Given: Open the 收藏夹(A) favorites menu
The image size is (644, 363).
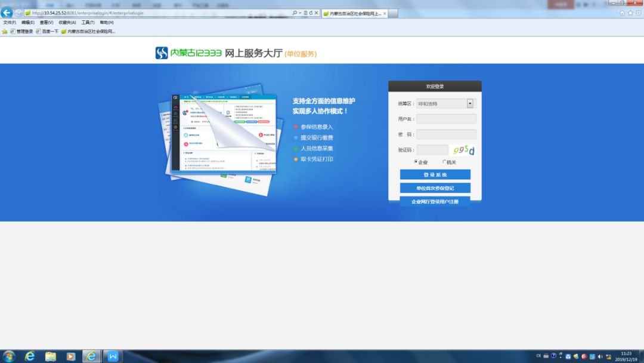Looking at the screenshot, I should click(x=67, y=23).
